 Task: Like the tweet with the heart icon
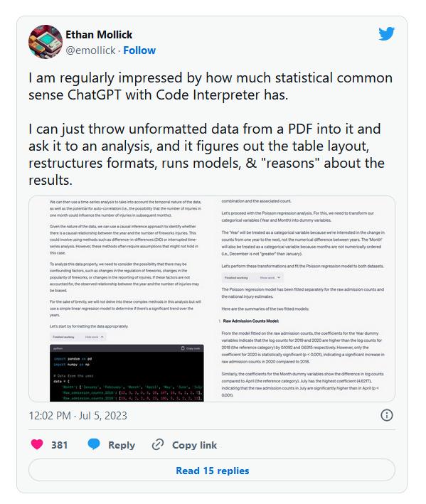37,444
